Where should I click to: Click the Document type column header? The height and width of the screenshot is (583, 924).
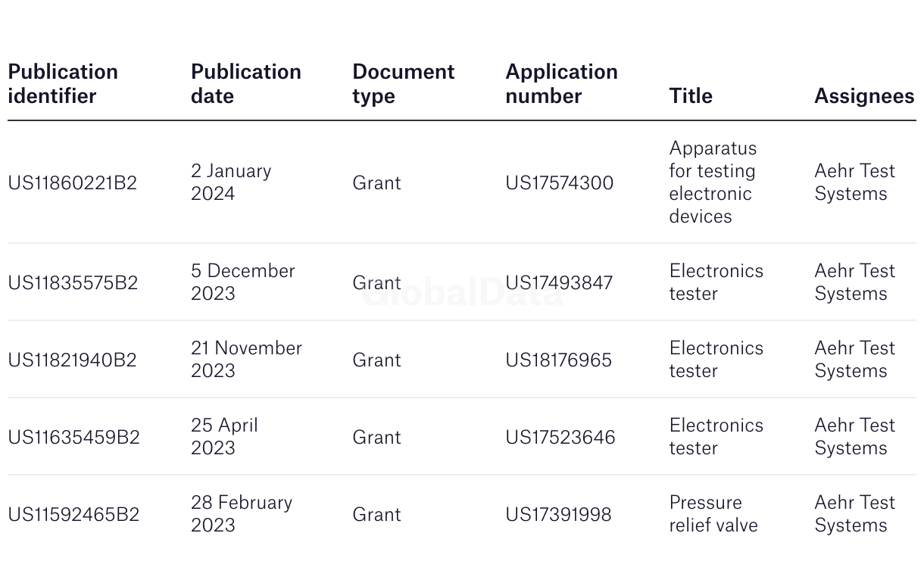[404, 84]
